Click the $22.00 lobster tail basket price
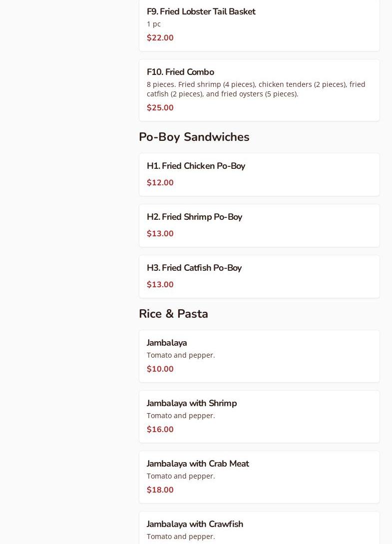 tap(160, 38)
